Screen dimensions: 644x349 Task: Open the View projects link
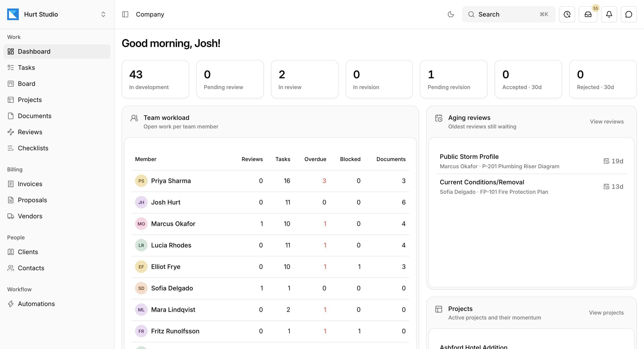tap(606, 313)
